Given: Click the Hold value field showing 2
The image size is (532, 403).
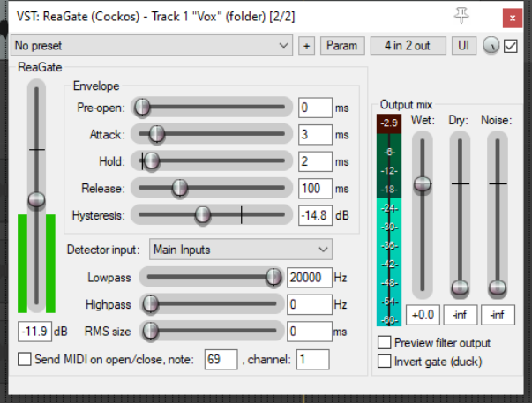Looking at the screenshot, I should [315, 161].
